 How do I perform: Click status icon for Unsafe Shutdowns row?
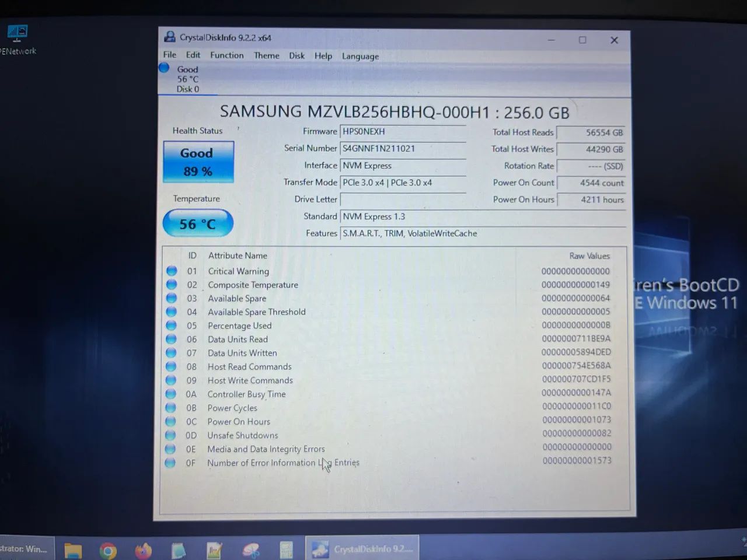click(170, 435)
